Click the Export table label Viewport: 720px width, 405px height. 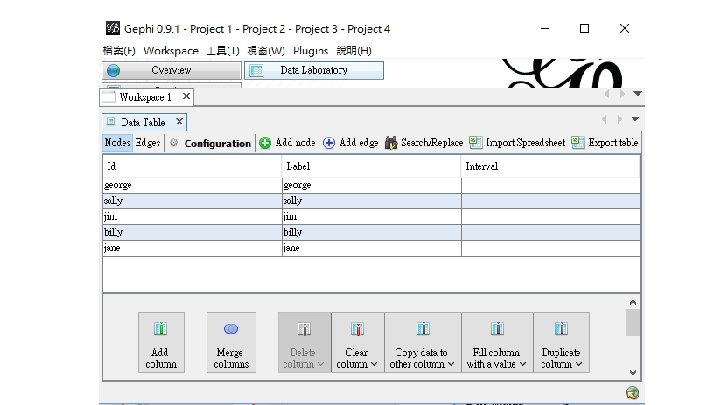pyautogui.click(x=613, y=143)
